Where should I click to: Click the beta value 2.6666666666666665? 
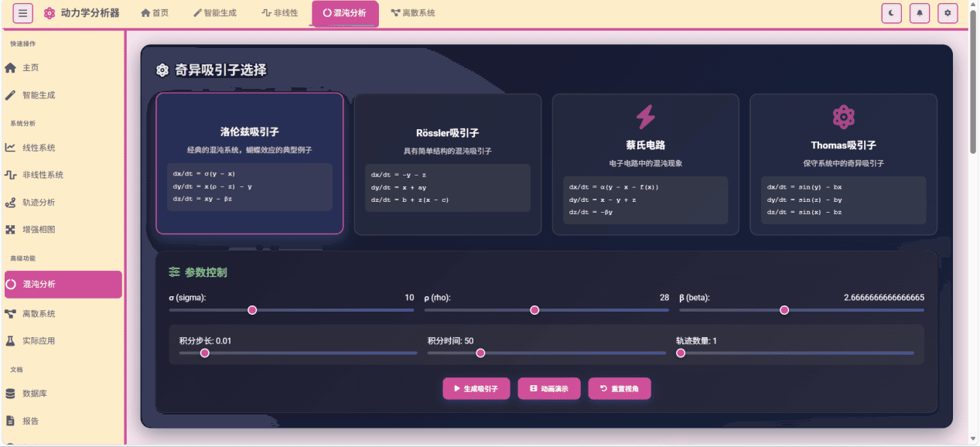pos(884,298)
